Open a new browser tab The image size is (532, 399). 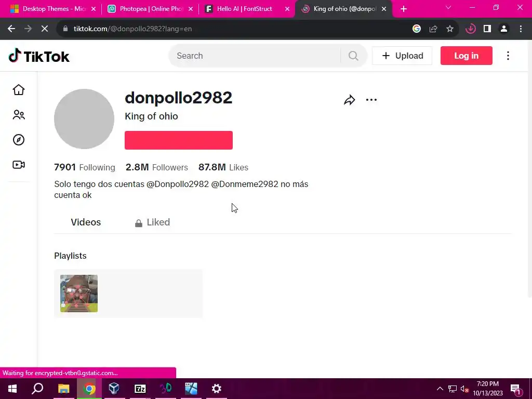(x=403, y=9)
